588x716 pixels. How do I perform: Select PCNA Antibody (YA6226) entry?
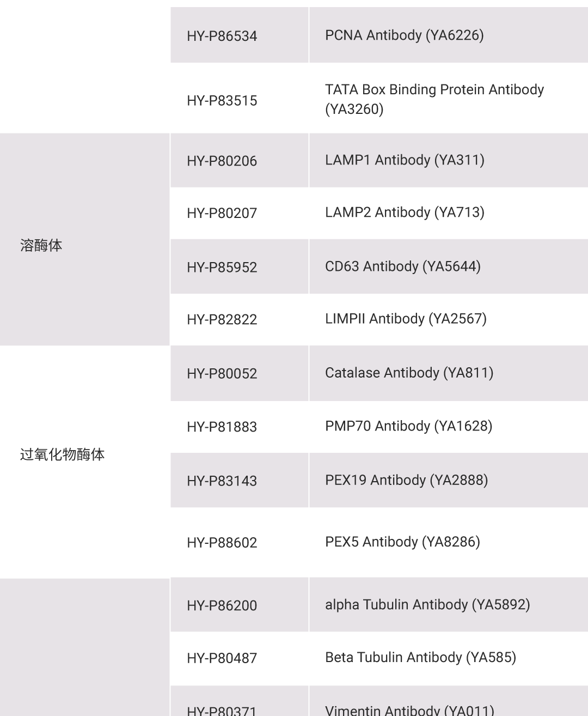coord(404,35)
